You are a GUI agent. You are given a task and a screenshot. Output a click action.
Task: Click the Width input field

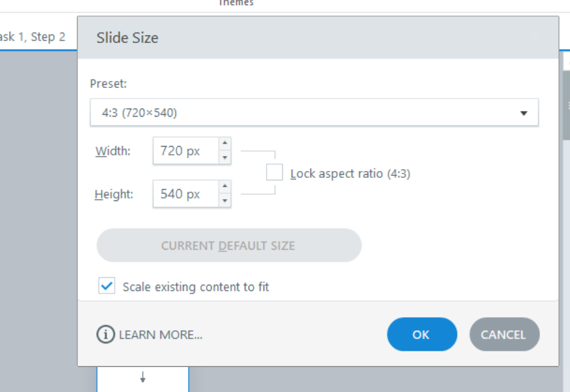(185, 150)
